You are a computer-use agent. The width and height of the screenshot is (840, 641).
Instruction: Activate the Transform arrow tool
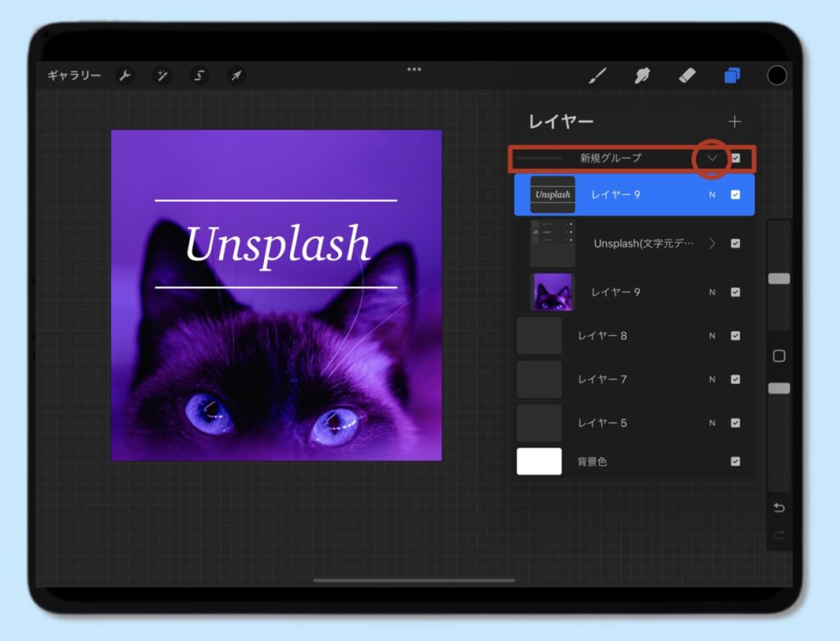click(x=235, y=75)
